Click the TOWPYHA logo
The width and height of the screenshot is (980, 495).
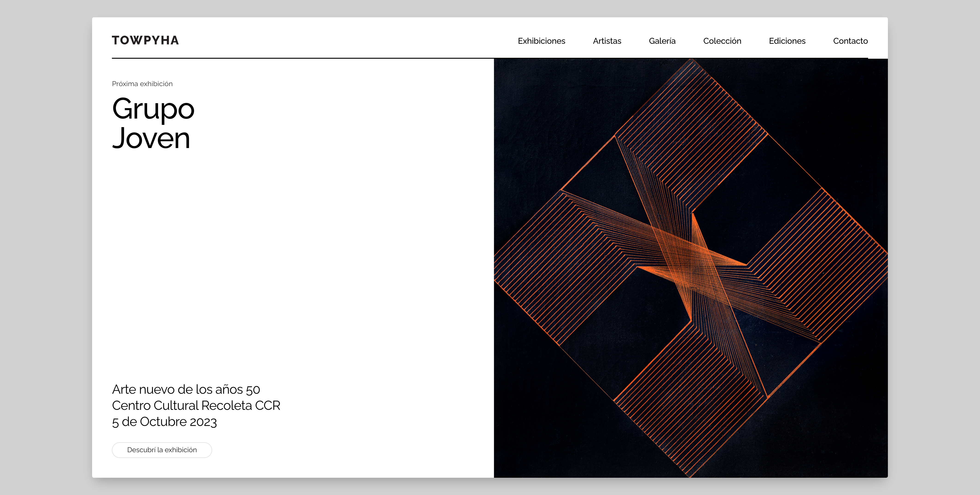click(x=145, y=40)
